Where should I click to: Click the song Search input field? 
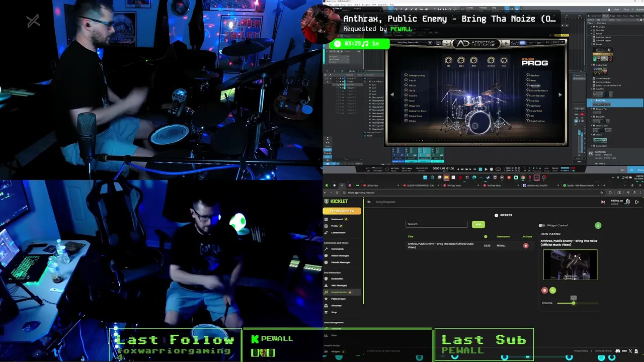pyautogui.click(x=437, y=224)
